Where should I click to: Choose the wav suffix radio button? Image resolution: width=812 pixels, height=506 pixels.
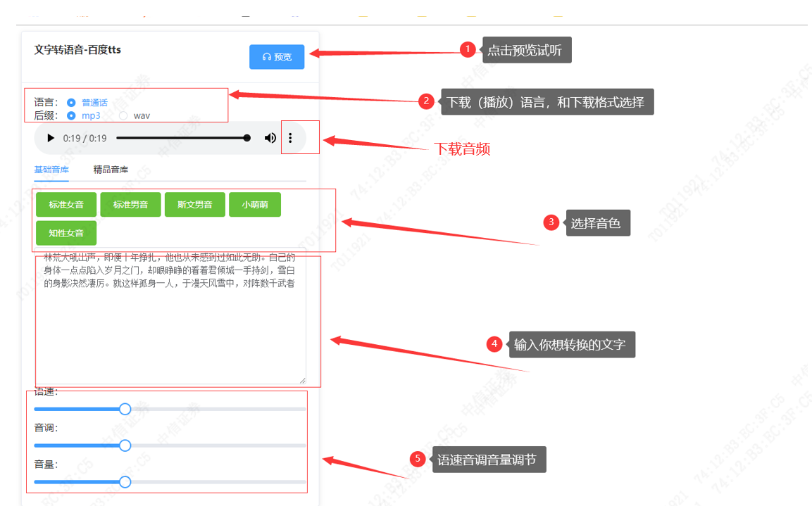coord(123,115)
